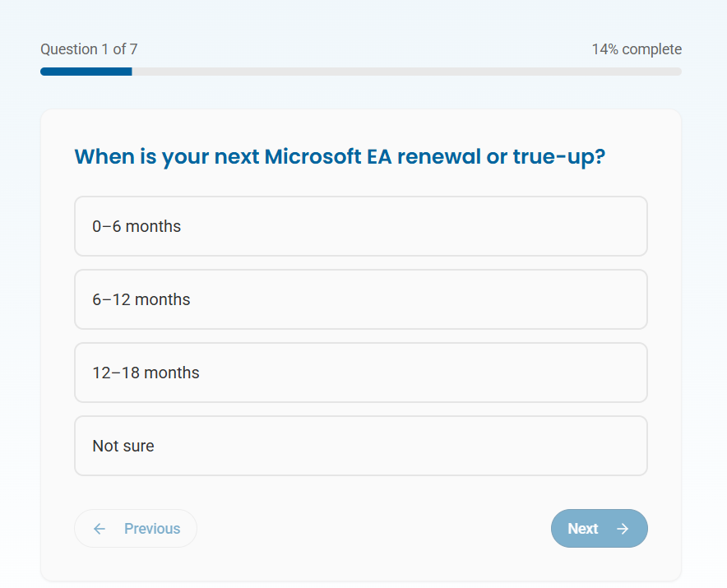Click the "Question 1 of 7" counter text

[x=89, y=49]
